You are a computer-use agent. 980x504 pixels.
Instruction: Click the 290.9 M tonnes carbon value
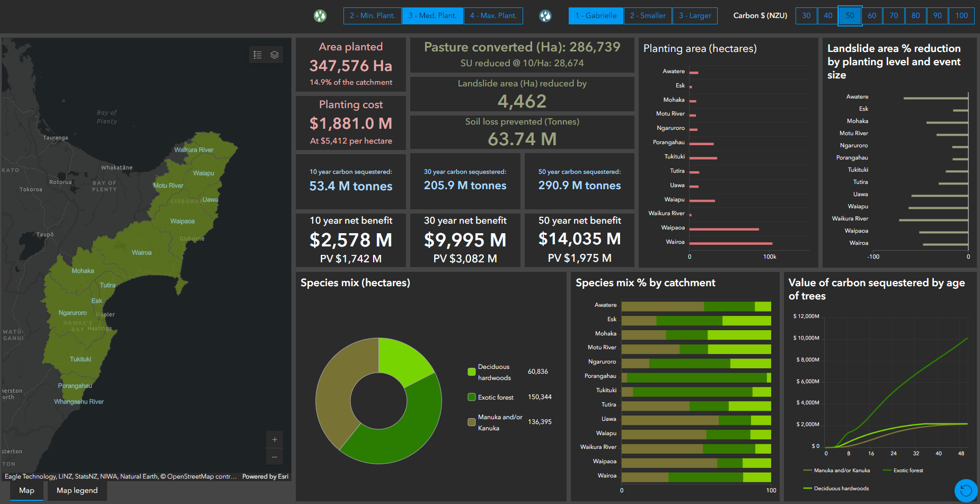click(580, 185)
